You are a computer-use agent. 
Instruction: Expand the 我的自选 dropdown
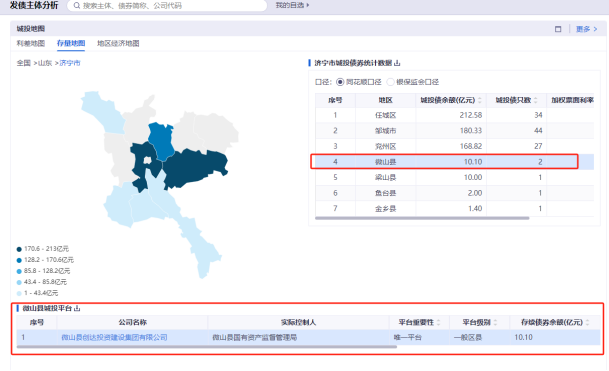[292, 5]
